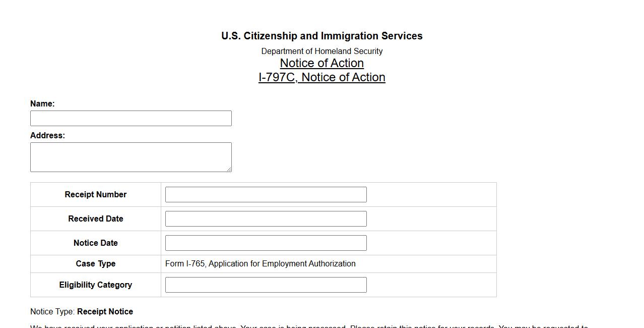
Task: Select the "Eligibility Category" row label
Action: coord(96,285)
